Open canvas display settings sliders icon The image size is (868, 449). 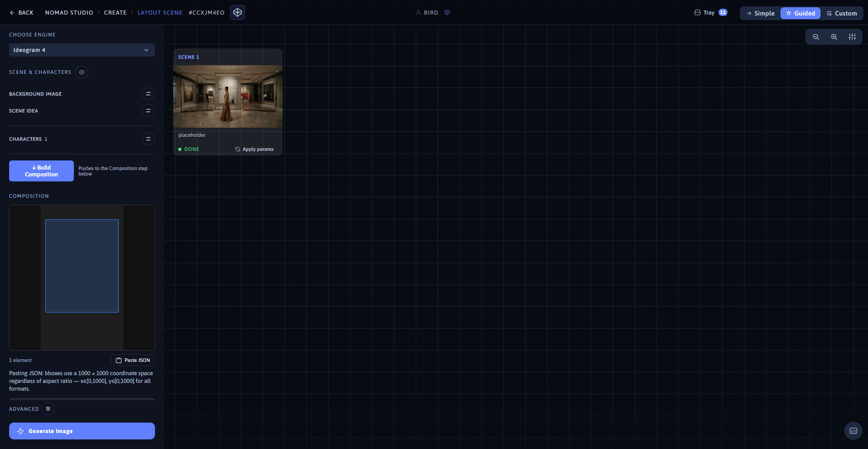coord(852,37)
